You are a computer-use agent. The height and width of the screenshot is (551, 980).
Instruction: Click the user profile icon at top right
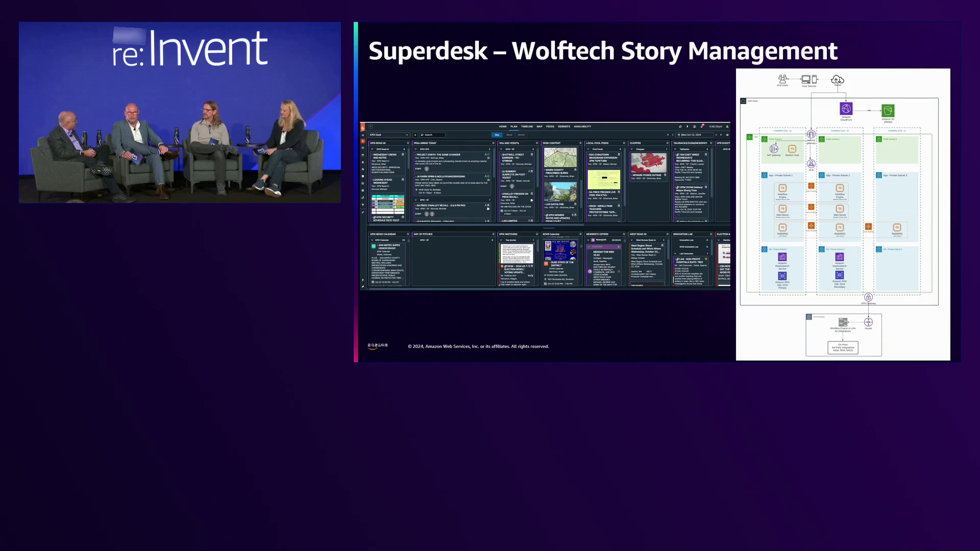pos(727,127)
